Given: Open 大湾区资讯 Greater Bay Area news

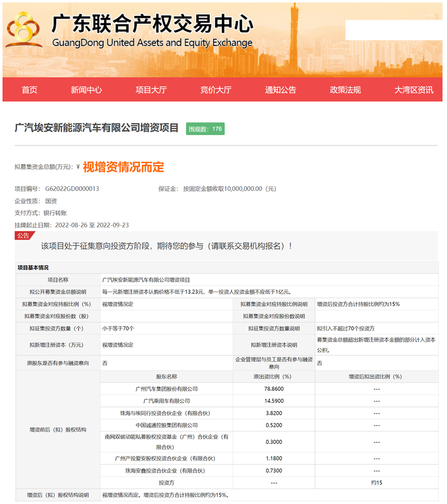Looking at the screenshot, I should click(x=413, y=90).
